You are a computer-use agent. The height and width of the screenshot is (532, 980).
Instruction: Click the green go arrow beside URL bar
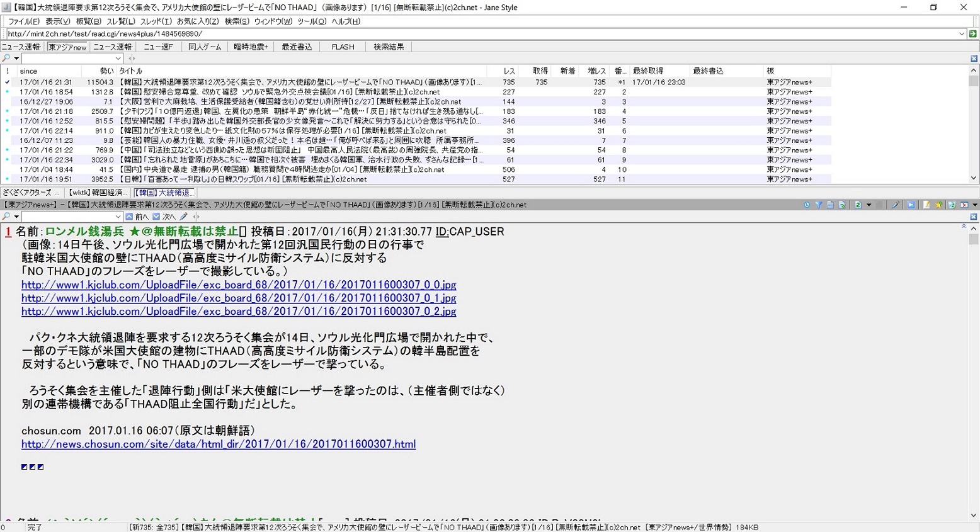972,34
